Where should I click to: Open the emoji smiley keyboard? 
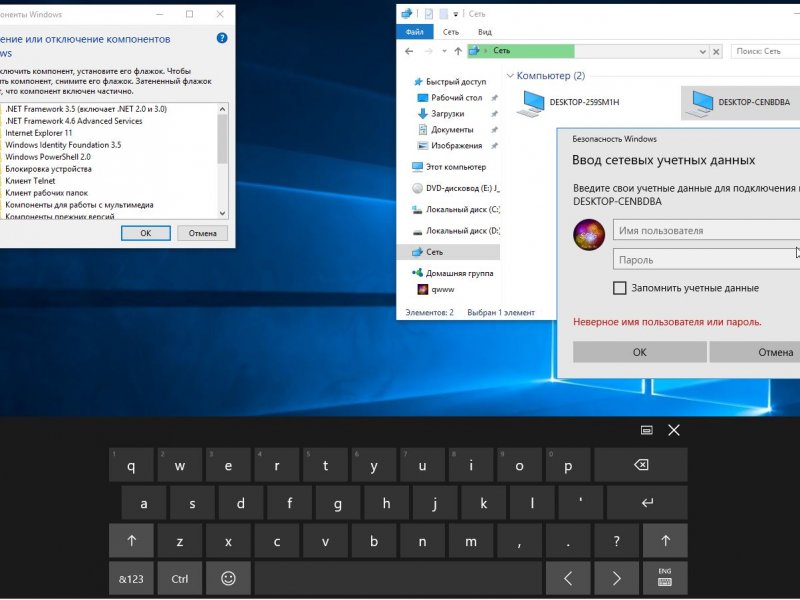point(228,579)
